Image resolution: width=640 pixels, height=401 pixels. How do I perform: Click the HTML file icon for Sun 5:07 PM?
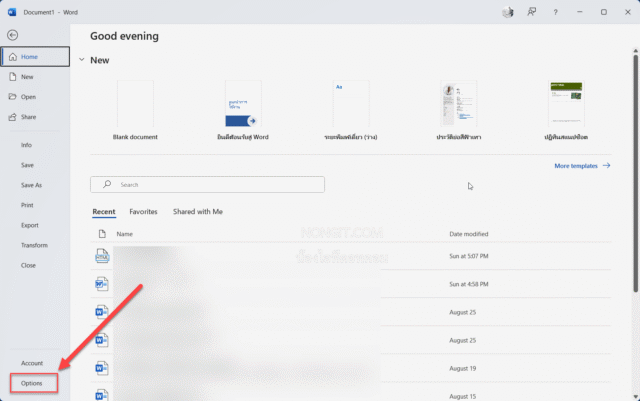(102, 256)
